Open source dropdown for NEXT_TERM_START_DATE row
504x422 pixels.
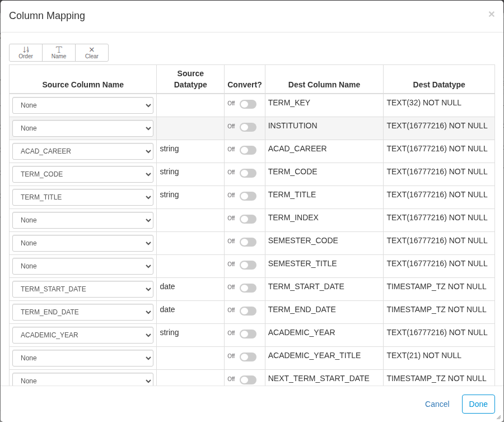(83, 379)
